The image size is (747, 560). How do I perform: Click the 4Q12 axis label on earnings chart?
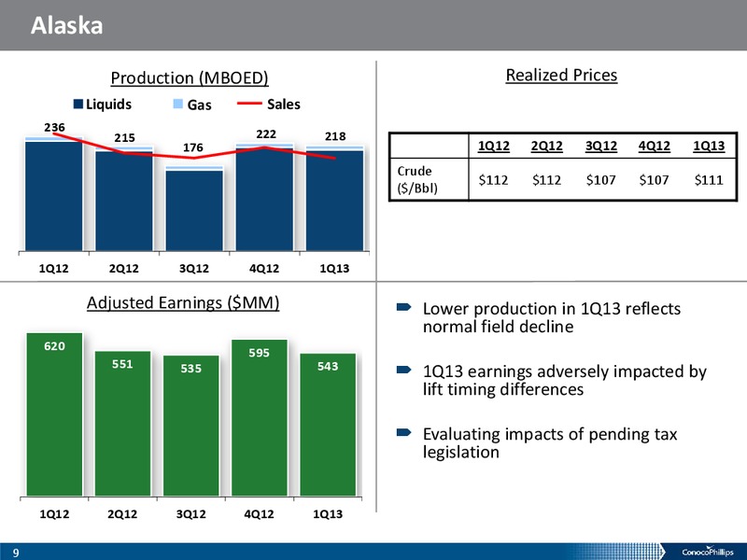coord(260,514)
